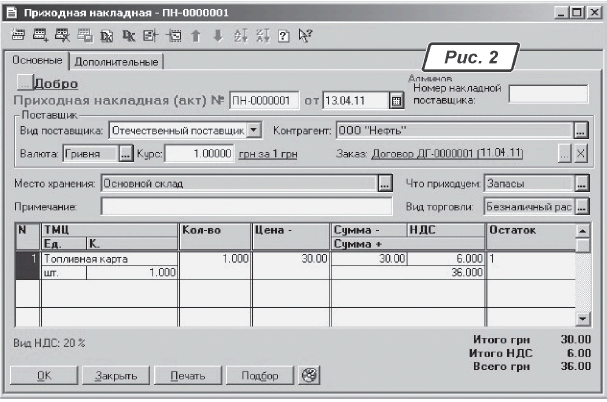The width and height of the screenshot is (607, 402).
Task: Open the Что приходуем selection button
Action: [581, 183]
